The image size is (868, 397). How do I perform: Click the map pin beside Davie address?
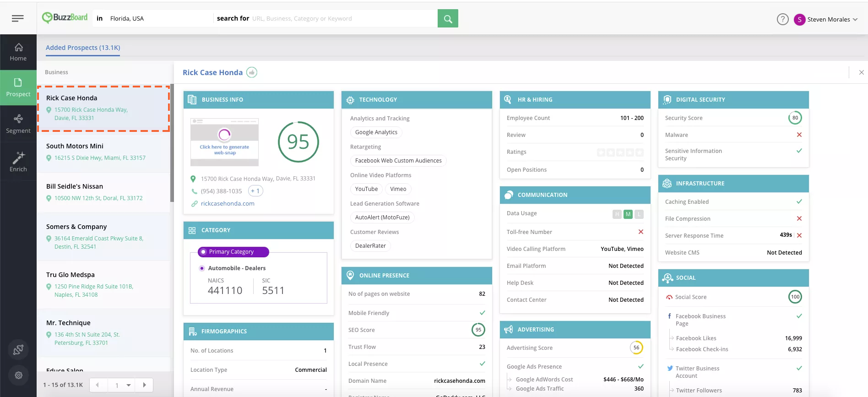193,179
